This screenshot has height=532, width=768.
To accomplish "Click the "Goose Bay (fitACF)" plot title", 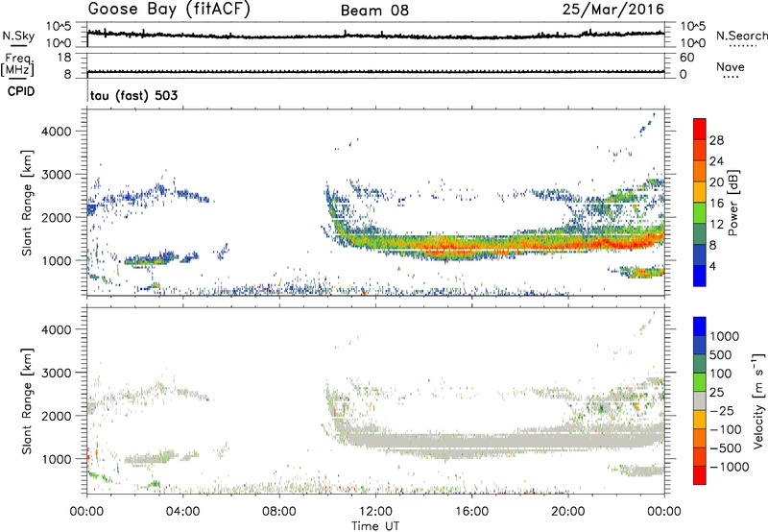I will click(169, 9).
